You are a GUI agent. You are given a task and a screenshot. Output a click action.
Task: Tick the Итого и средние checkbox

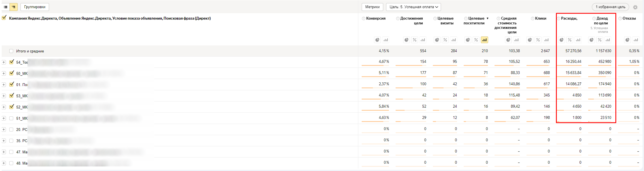[11, 51]
